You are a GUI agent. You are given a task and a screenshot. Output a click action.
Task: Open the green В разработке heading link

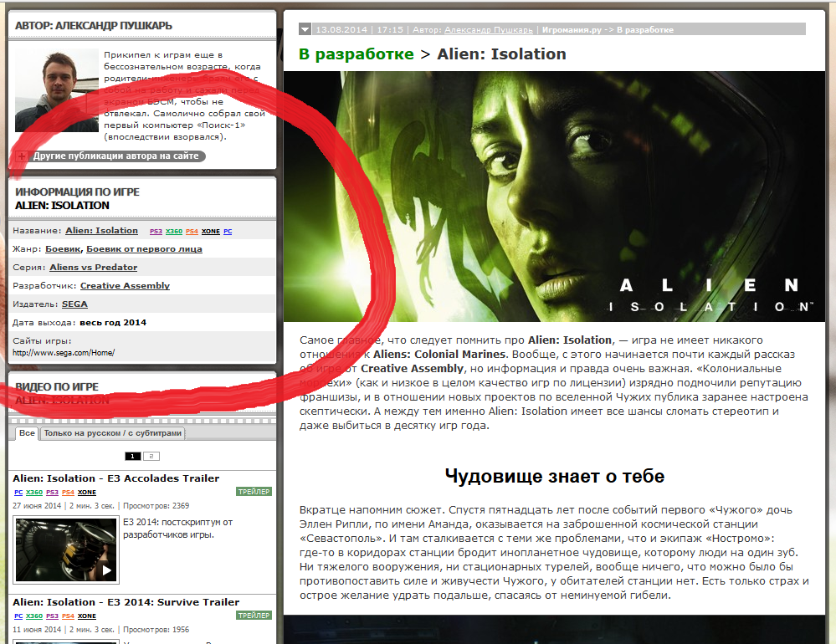pyautogui.click(x=356, y=54)
